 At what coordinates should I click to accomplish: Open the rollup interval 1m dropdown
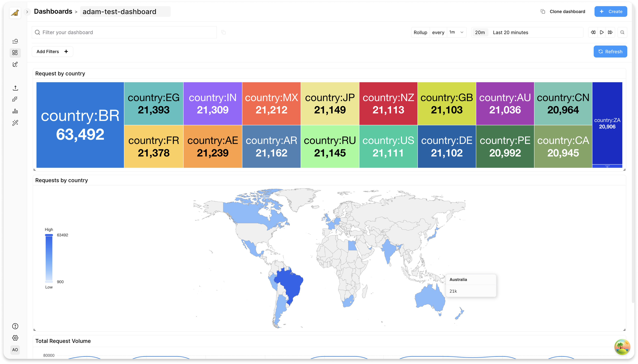coord(456,32)
